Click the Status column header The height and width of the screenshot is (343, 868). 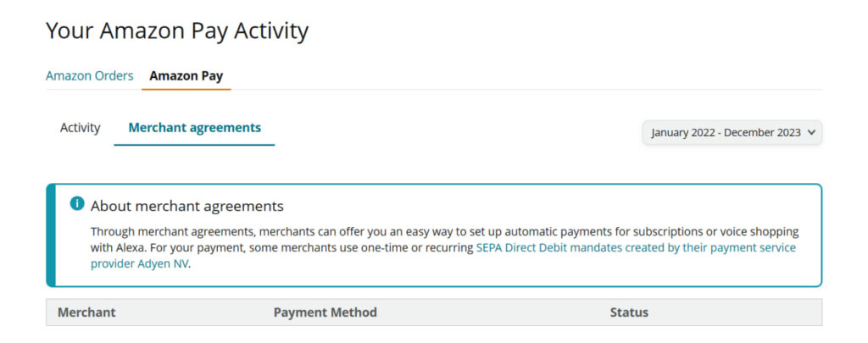pyautogui.click(x=629, y=313)
